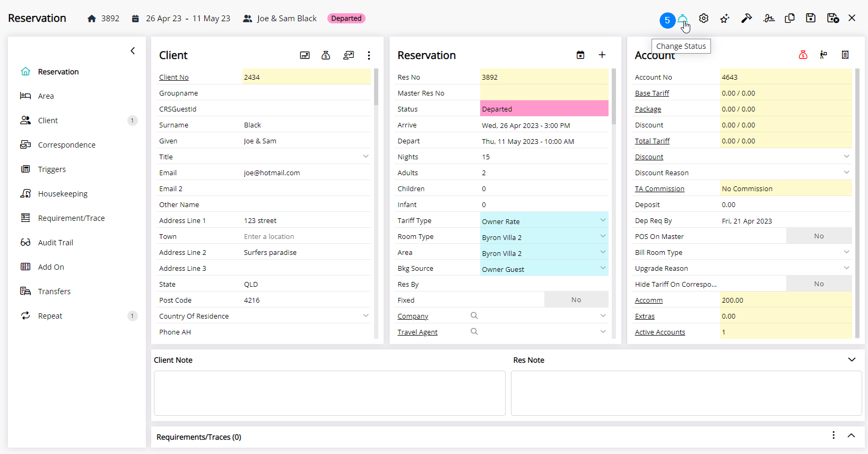868x454 pixels.
Task: Click the plus icon in Reservation panel header
Action: coord(602,55)
